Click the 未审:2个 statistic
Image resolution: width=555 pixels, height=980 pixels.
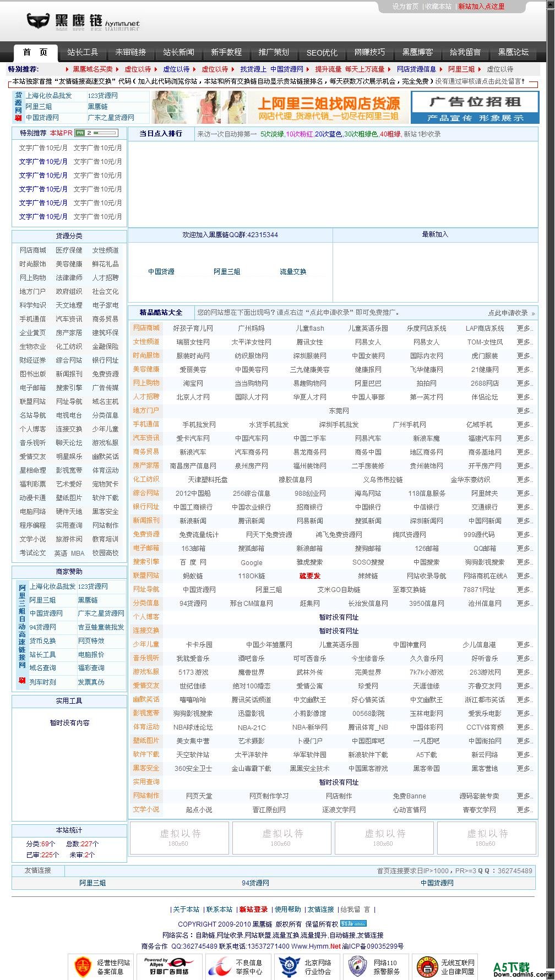click(x=82, y=855)
